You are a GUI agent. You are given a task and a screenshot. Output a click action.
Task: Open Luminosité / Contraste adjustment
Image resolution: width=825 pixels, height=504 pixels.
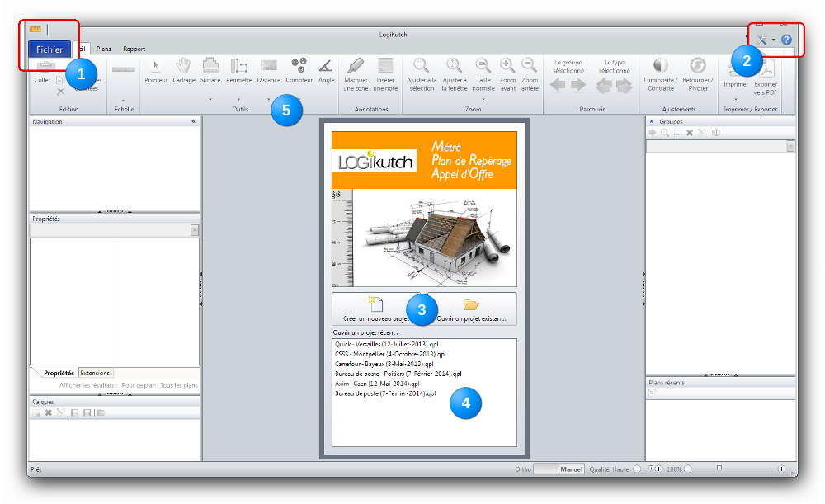tap(660, 75)
